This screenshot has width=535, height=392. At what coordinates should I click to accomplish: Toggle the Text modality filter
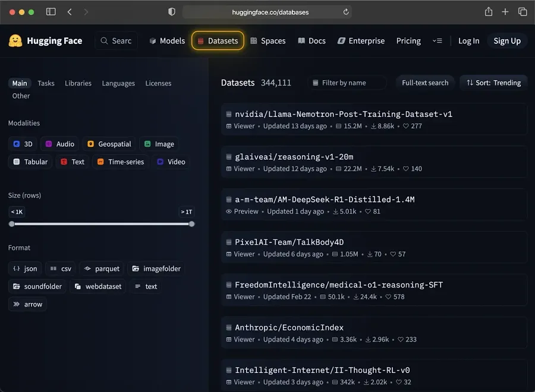(73, 162)
